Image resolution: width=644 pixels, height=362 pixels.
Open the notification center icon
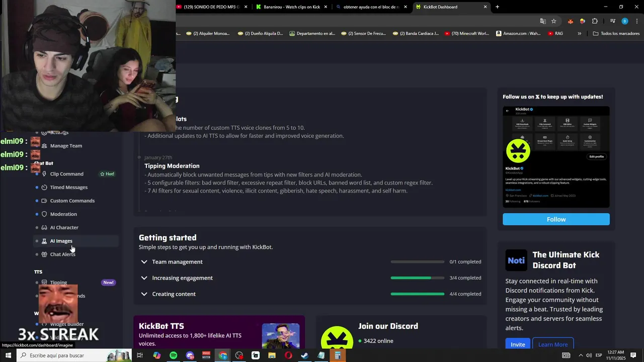click(633, 355)
